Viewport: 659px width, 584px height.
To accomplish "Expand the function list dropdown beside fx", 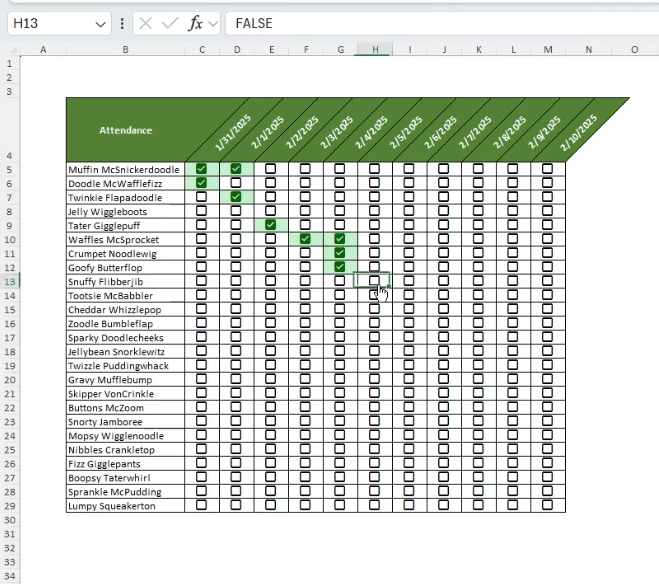I will [213, 24].
